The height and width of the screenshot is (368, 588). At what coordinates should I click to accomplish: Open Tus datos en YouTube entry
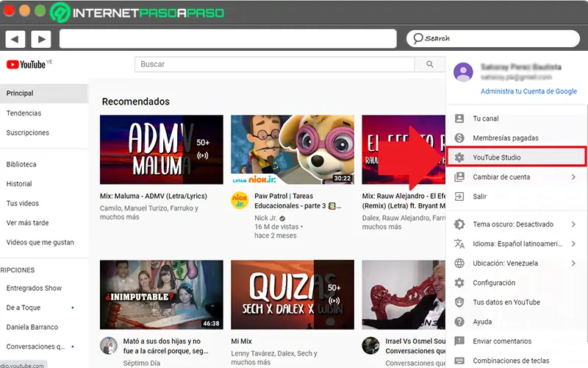pos(516,302)
